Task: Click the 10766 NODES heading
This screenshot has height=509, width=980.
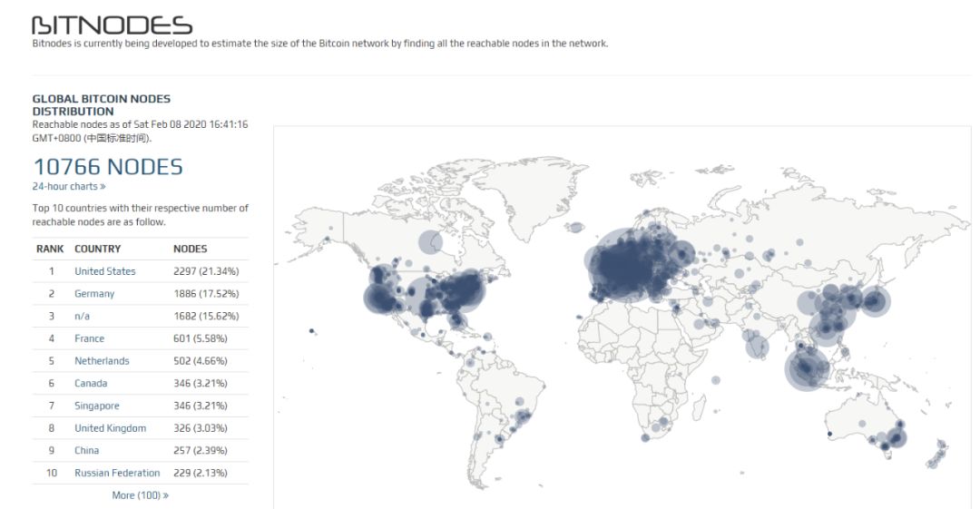Action: click(x=107, y=167)
